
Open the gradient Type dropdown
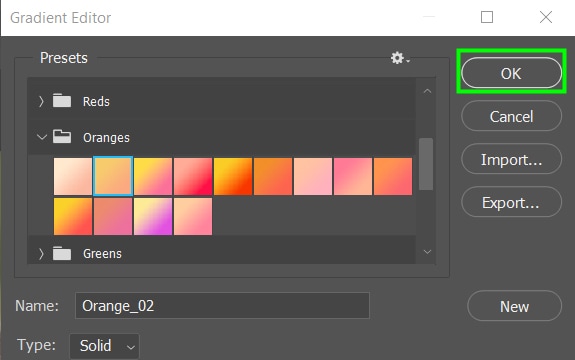tap(104, 346)
